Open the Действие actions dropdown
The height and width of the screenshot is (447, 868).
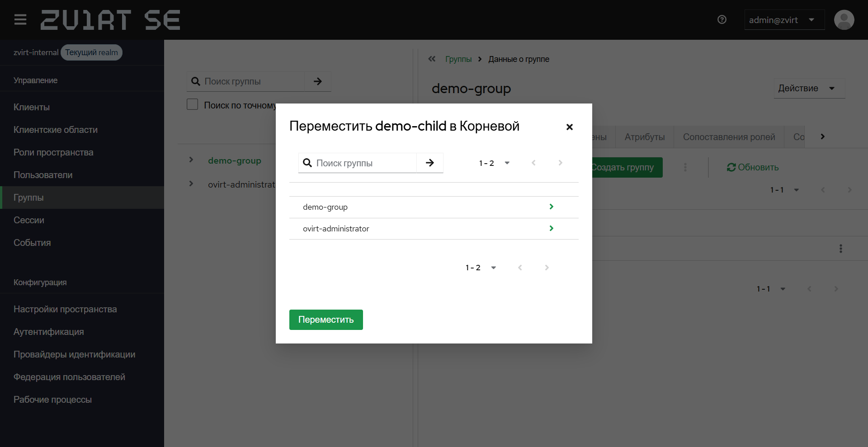(809, 88)
